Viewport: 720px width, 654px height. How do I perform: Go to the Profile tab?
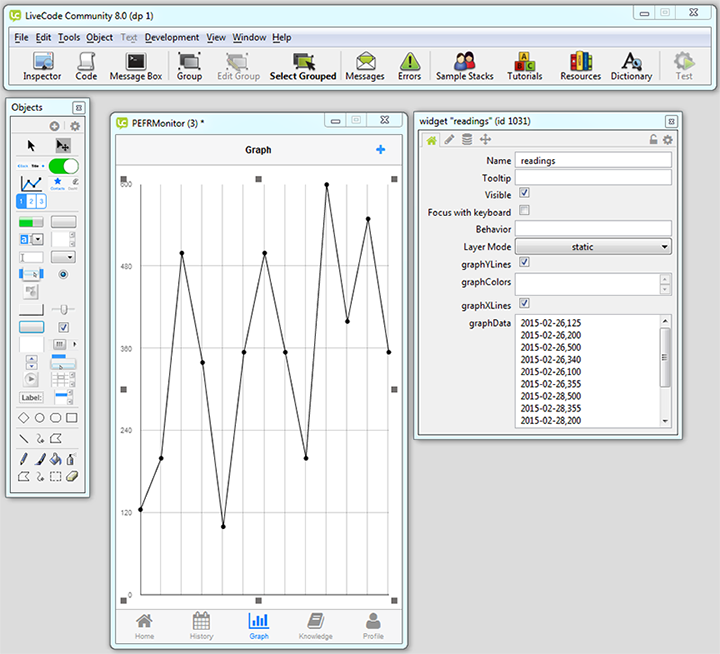tap(373, 625)
